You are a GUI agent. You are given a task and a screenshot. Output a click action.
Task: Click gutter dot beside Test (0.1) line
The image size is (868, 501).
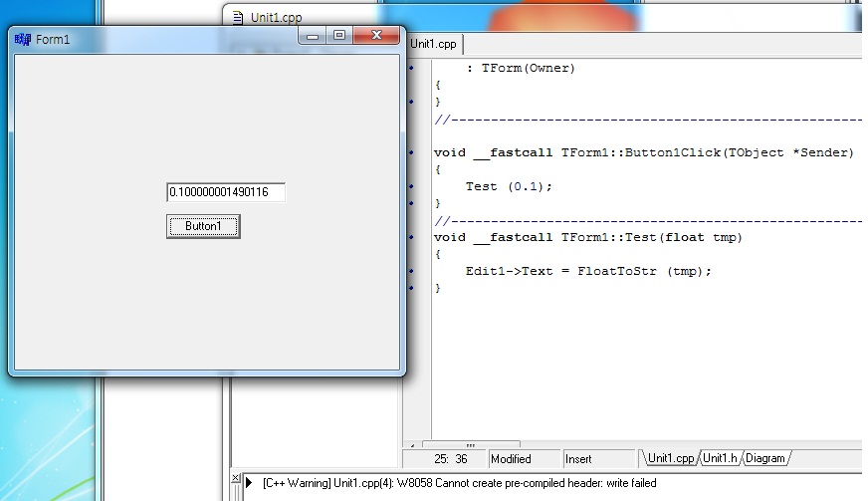[411, 186]
